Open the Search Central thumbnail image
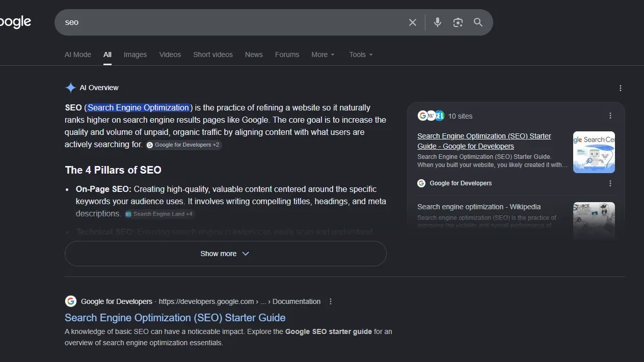644x362 pixels. [x=594, y=152]
